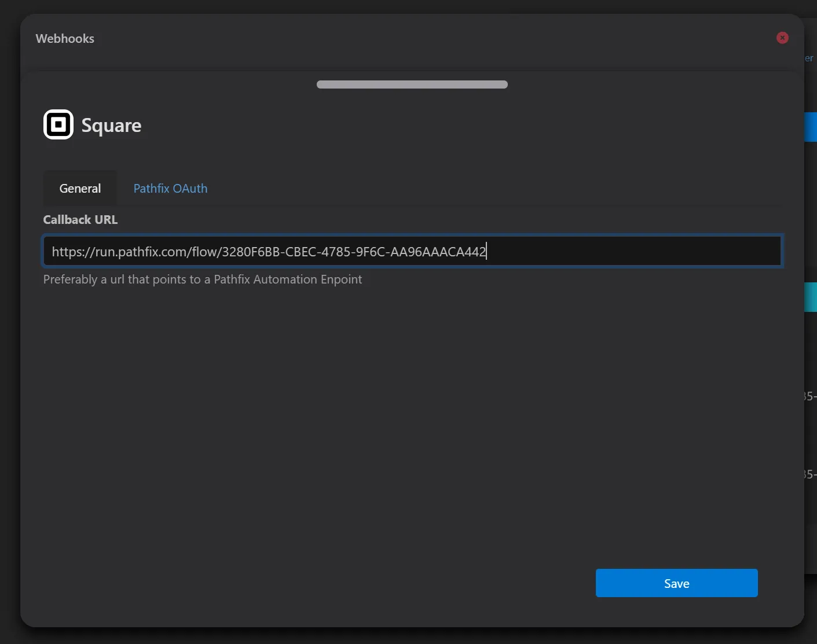Click the Square logo icon

pos(58,124)
